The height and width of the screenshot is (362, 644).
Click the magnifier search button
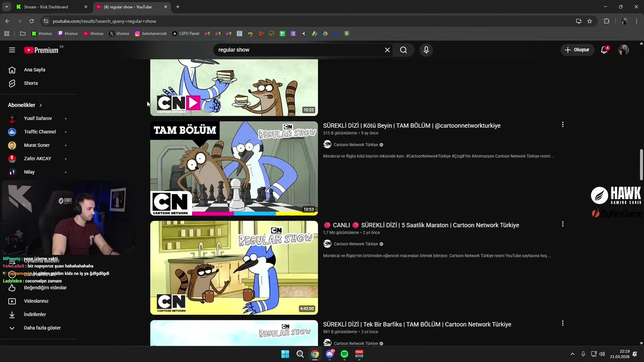[404, 50]
